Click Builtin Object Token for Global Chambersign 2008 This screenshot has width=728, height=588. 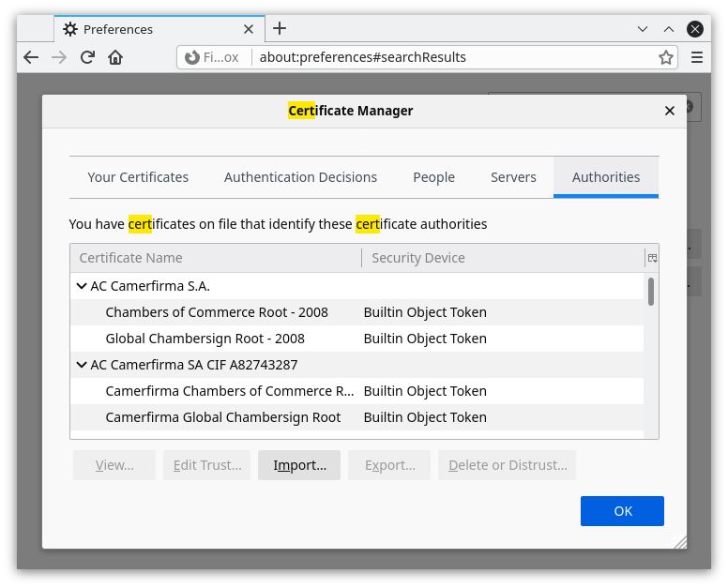tap(425, 339)
